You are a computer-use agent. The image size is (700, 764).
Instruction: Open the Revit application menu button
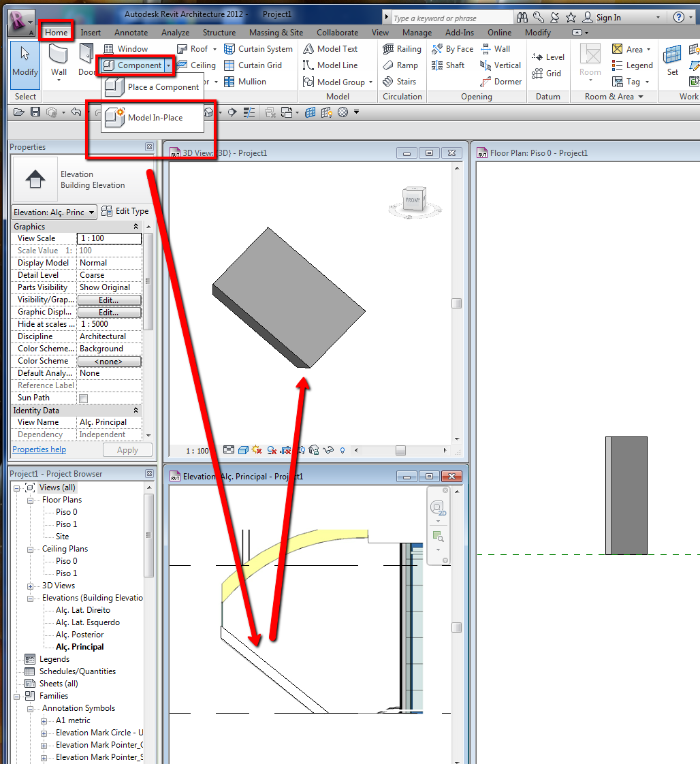tap(21, 23)
